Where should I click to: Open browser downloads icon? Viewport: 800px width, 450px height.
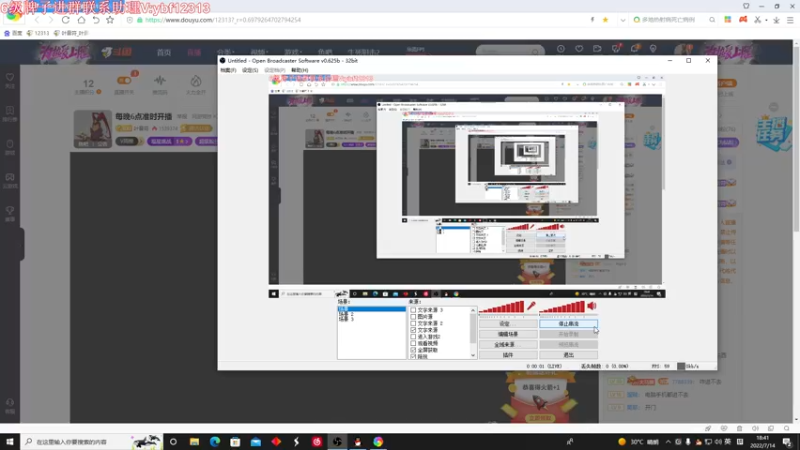(776, 20)
